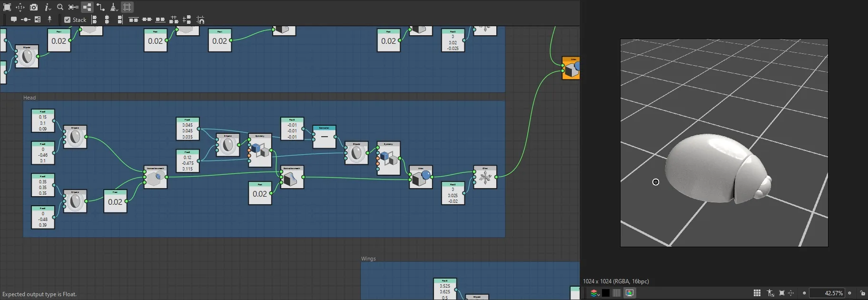This screenshot has height=300, width=868.
Task: Click the pin node icon
Action: pyautogui.click(x=49, y=20)
